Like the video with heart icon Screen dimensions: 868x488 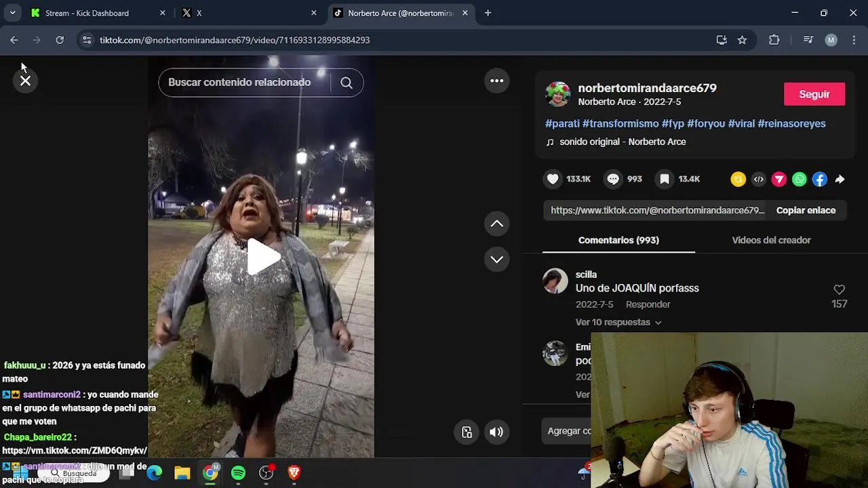click(x=553, y=179)
